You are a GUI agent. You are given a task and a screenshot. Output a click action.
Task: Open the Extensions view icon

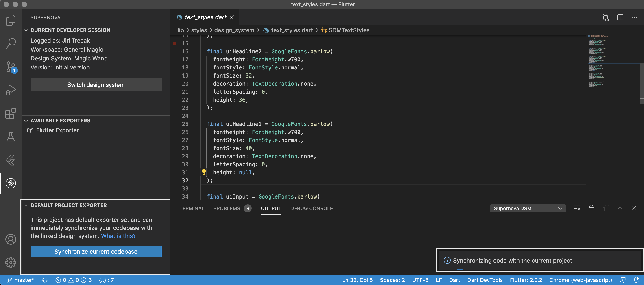click(x=11, y=113)
